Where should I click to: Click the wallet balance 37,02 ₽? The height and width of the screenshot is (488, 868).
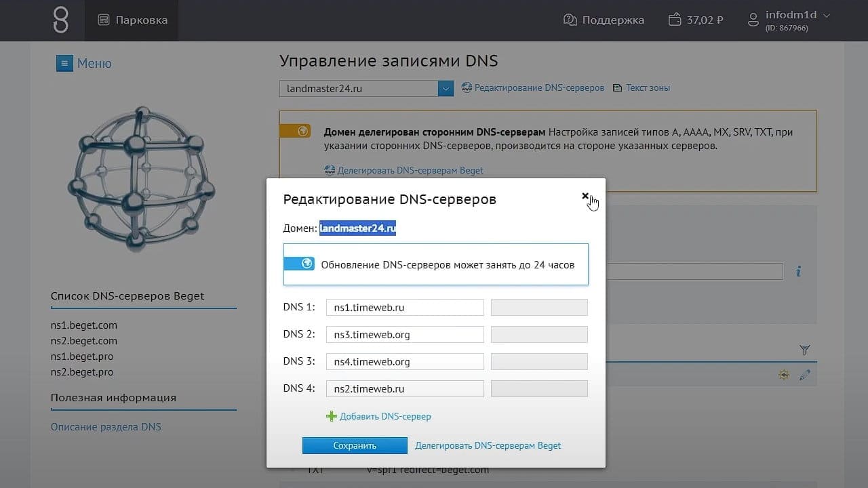coord(696,20)
